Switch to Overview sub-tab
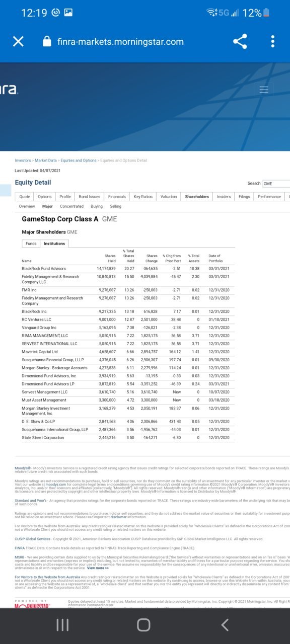This screenshot has height=644, width=290. [27, 206]
